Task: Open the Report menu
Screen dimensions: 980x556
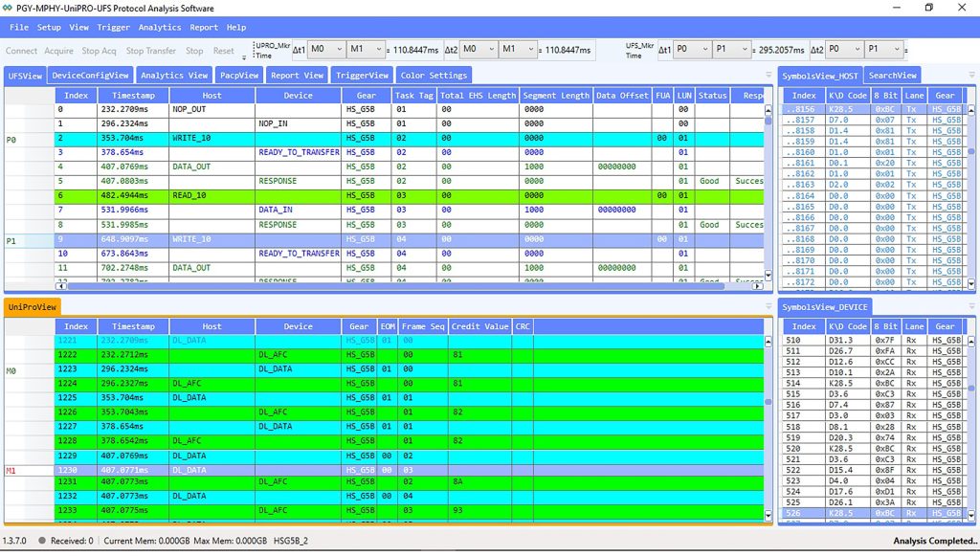Action: click(x=204, y=28)
